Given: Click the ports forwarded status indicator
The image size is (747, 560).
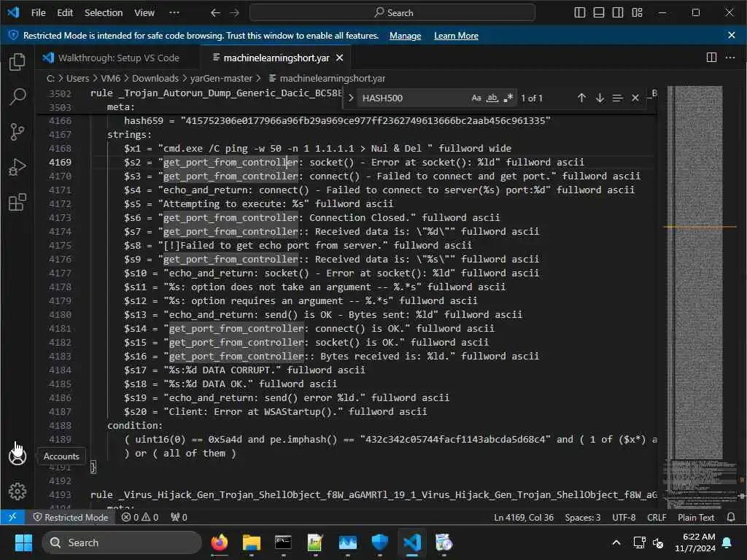Looking at the screenshot, I should 179,517.
